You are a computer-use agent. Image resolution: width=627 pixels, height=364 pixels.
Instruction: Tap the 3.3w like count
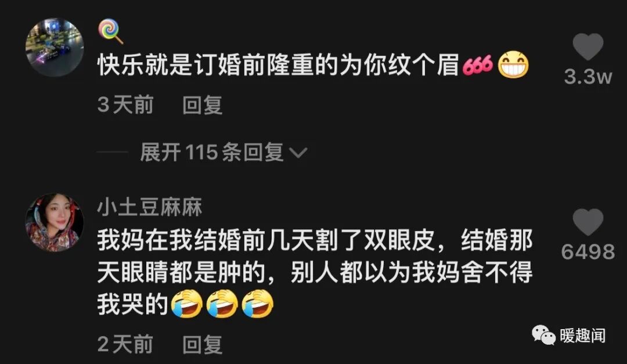tap(588, 77)
